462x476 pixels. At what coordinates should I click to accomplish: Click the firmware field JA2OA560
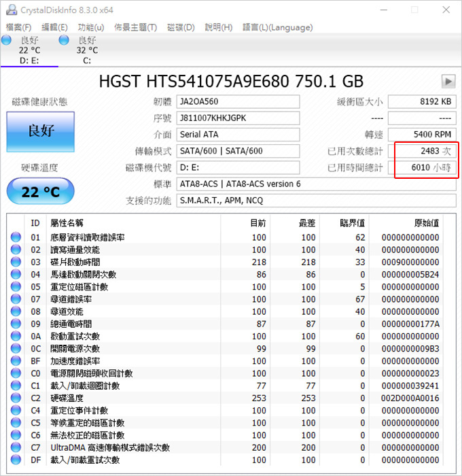[x=238, y=101]
